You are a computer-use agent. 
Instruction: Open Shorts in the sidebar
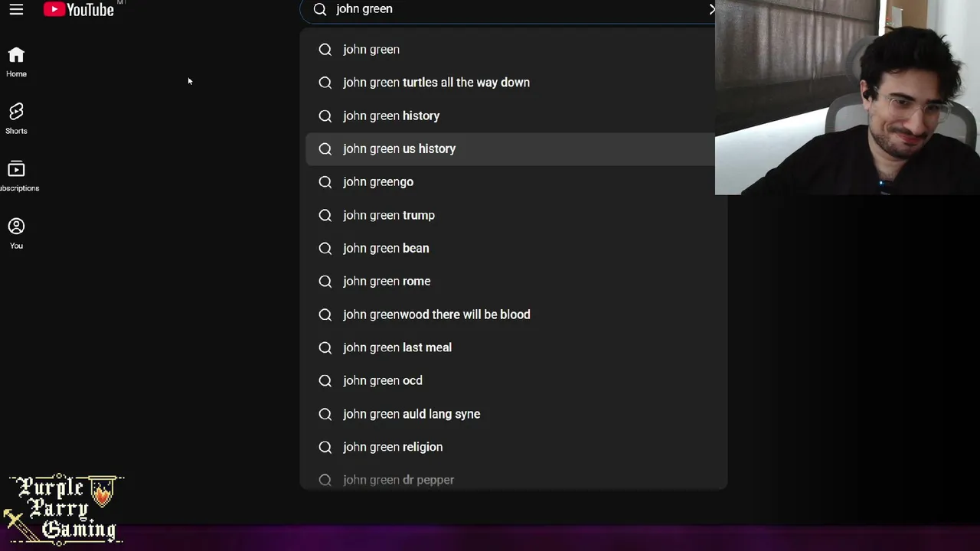(16, 119)
